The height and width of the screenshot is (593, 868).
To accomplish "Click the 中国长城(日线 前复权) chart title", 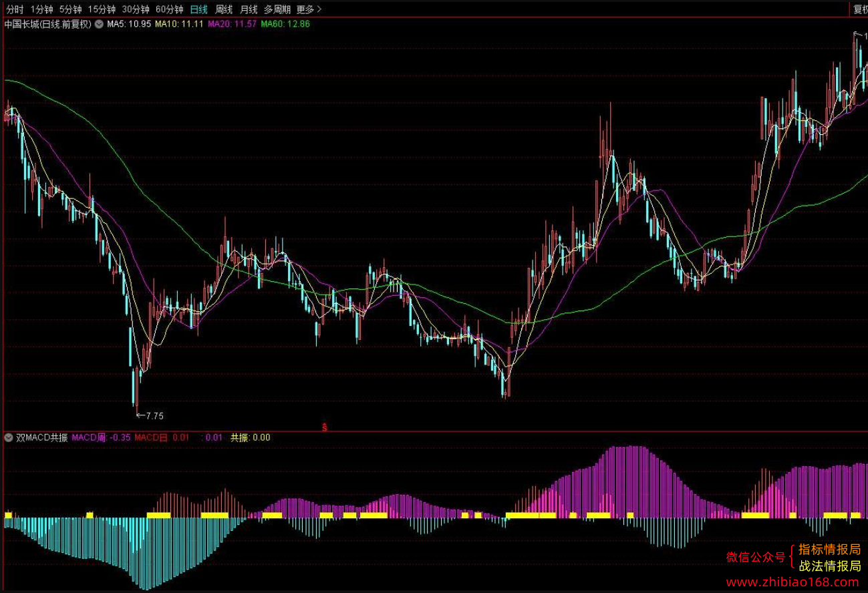I will point(48,24).
